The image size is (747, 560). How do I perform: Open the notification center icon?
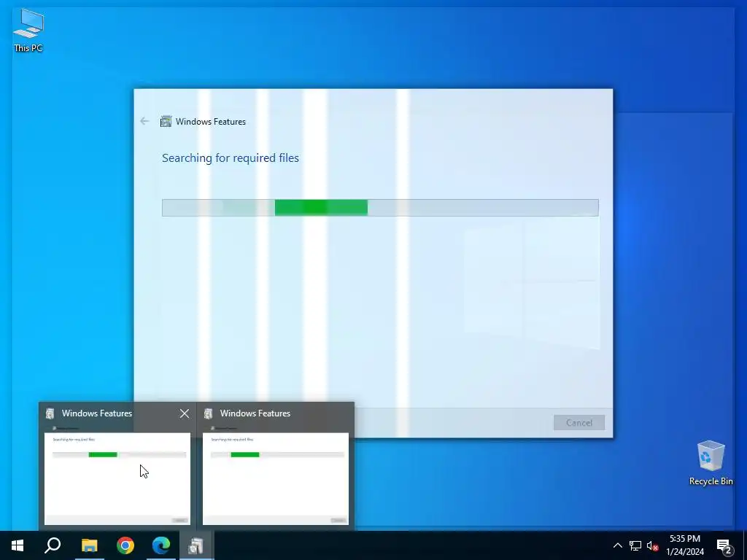coord(724,545)
